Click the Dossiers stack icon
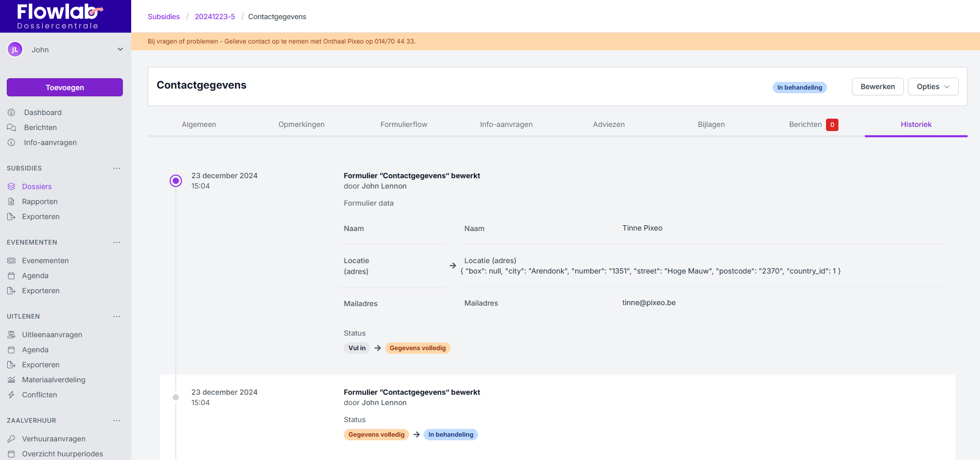This screenshot has width=980, height=460. click(x=11, y=186)
